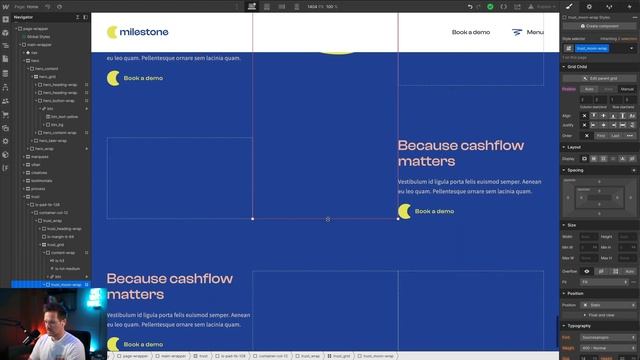Open the Add elements panel

pyautogui.click(x=5, y=19)
